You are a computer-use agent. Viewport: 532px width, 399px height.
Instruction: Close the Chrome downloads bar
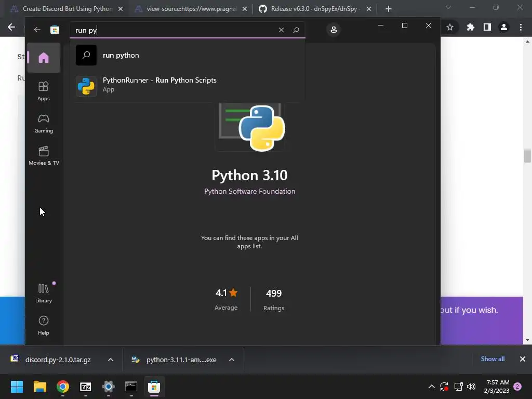click(523, 359)
